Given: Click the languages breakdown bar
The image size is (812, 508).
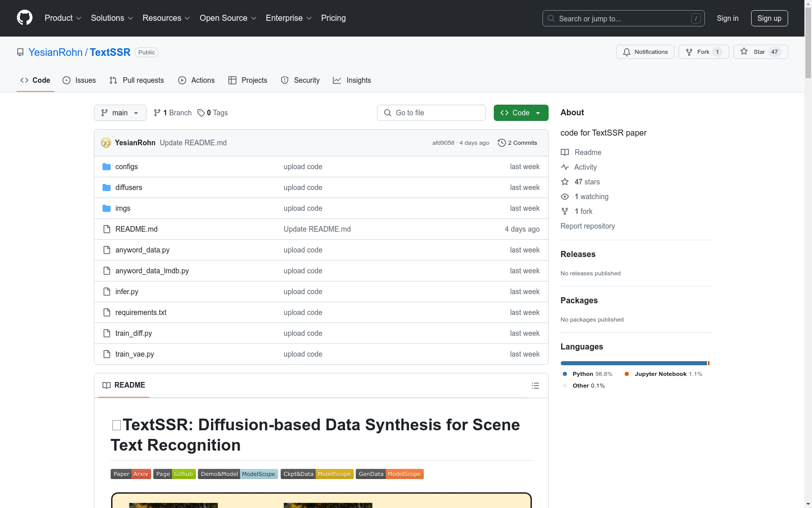Looking at the screenshot, I should [x=635, y=363].
